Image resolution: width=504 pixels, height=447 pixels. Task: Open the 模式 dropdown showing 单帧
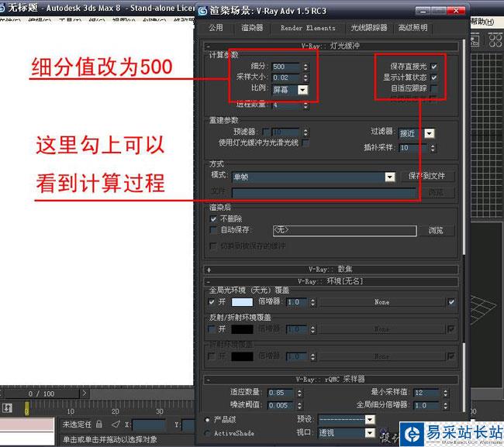pos(389,177)
